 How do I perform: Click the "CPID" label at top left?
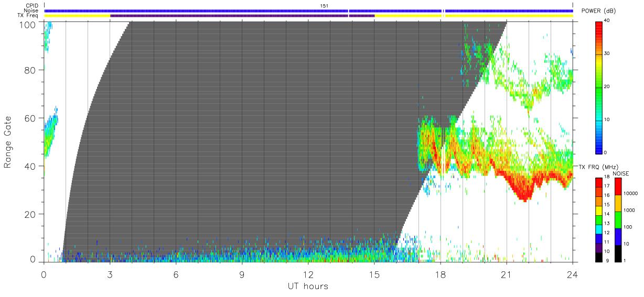(33, 6)
